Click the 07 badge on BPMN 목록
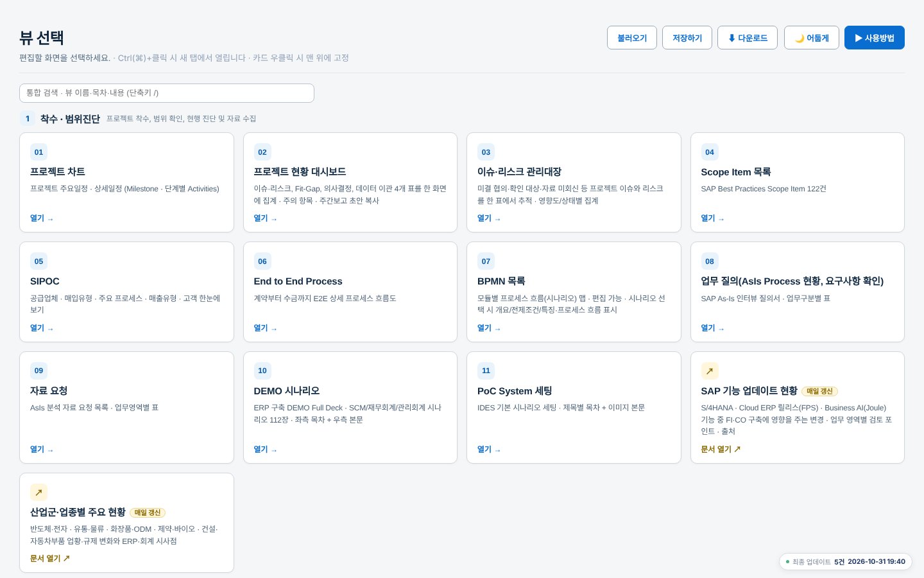 (x=486, y=261)
